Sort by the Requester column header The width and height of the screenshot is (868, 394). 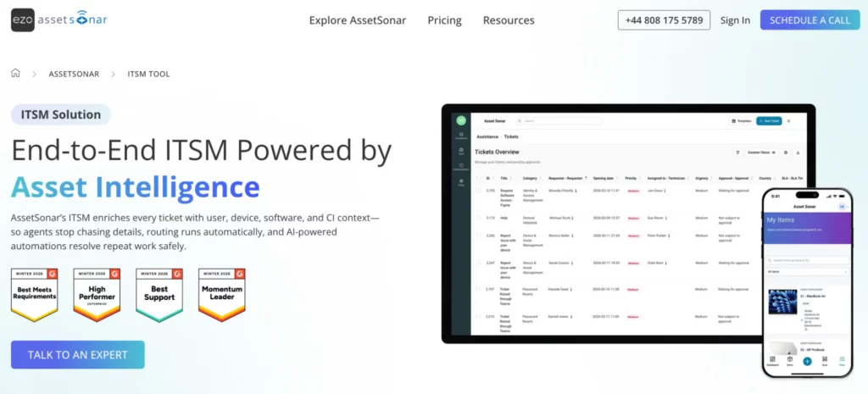pos(568,178)
